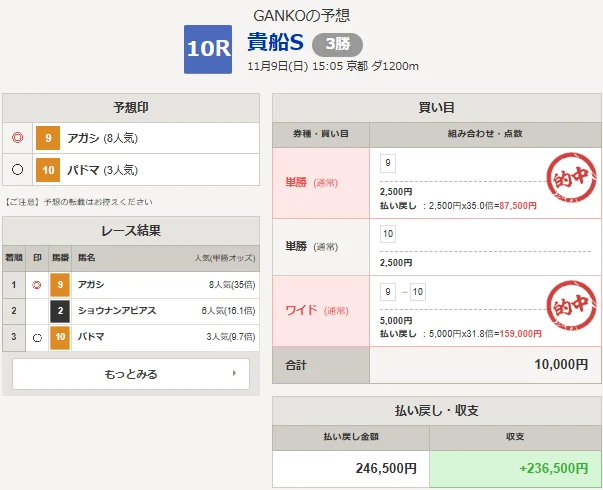Image resolution: width=603 pixels, height=490 pixels.
Task: Open horse ショウナンアビアス in race results
Action: click(x=117, y=311)
